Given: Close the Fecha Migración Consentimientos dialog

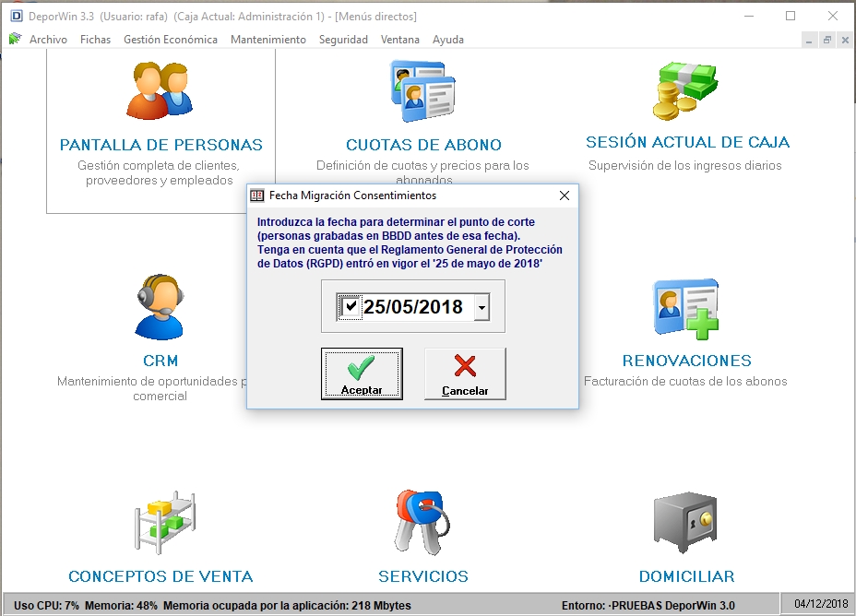Looking at the screenshot, I should (x=565, y=195).
